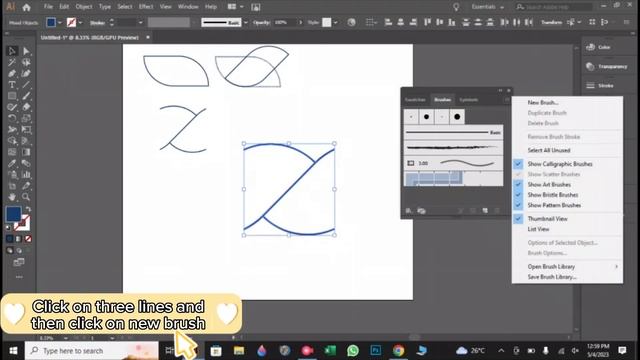
Task: Click the Recolor Artwork globe icon
Action: tap(351, 22)
